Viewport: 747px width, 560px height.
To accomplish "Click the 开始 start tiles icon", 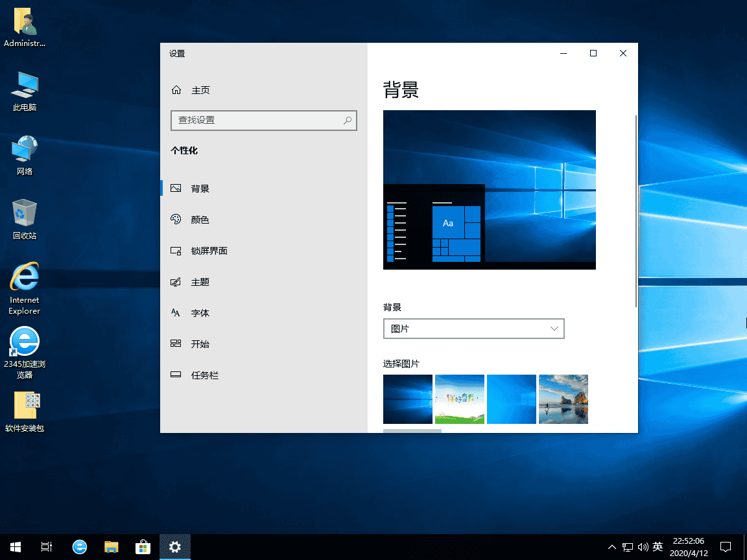I will coord(176,344).
